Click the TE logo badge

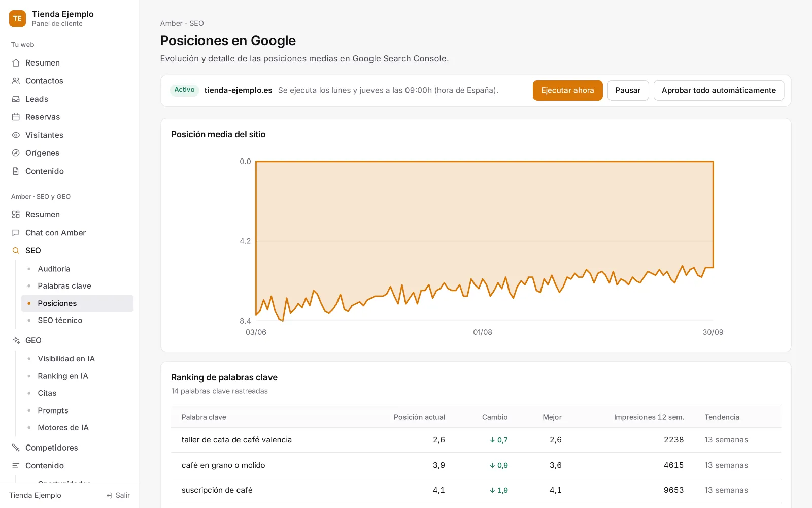click(17, 18)
